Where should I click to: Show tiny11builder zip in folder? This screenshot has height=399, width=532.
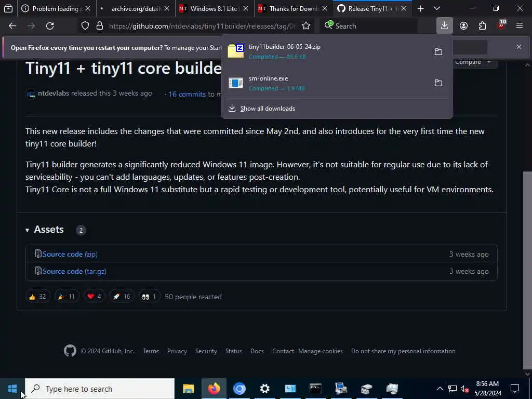click(x=438, y=51)
